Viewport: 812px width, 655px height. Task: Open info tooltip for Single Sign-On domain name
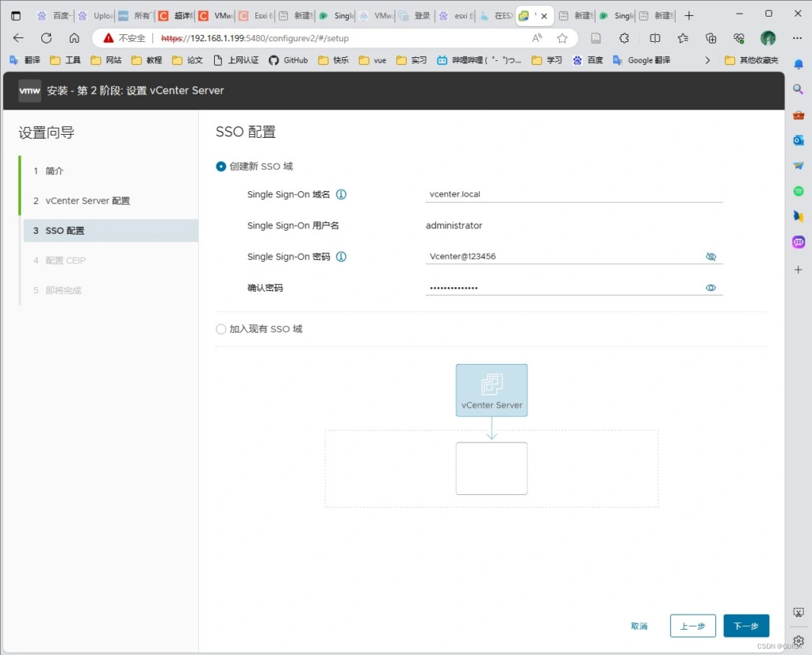tap(341, 194)
